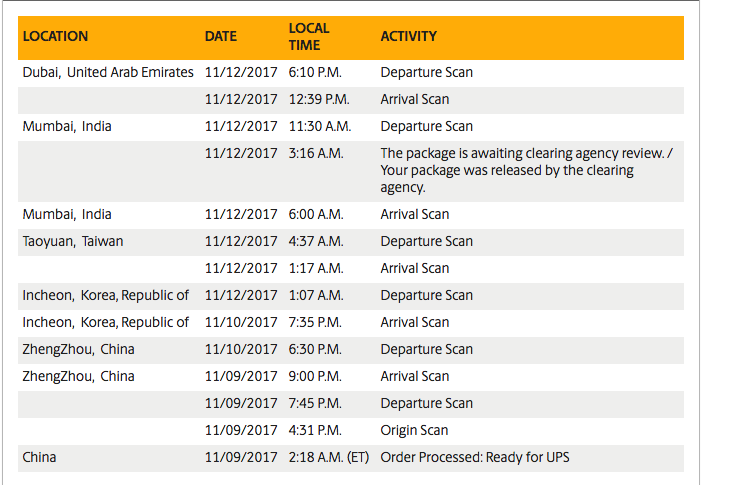
Task: Click the LOCATION column header
Action: click(55, 36)
